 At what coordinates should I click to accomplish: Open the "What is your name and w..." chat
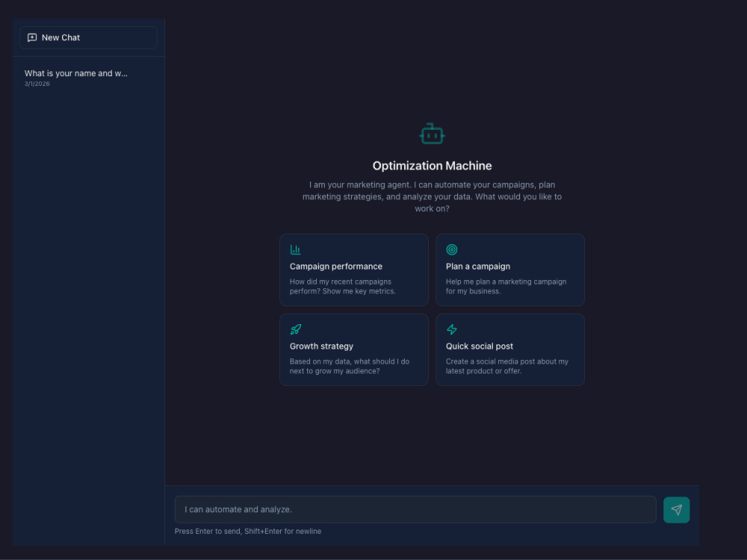(x=88, y=78)
